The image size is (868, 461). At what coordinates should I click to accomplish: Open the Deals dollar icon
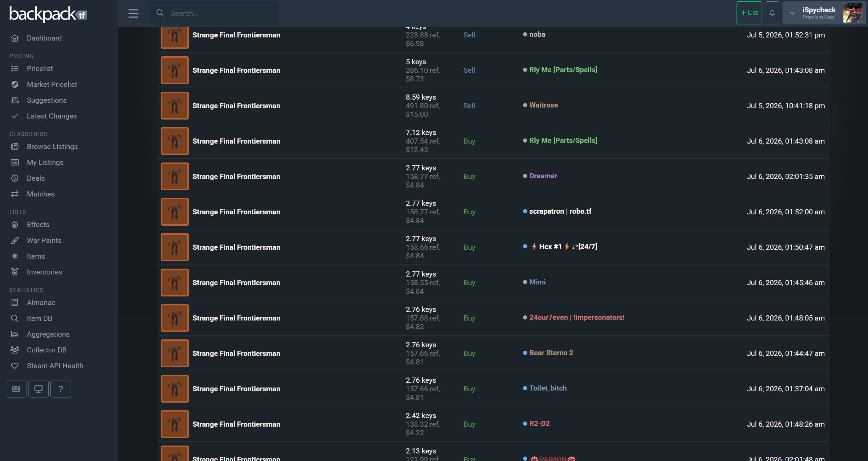coord(15,178)
